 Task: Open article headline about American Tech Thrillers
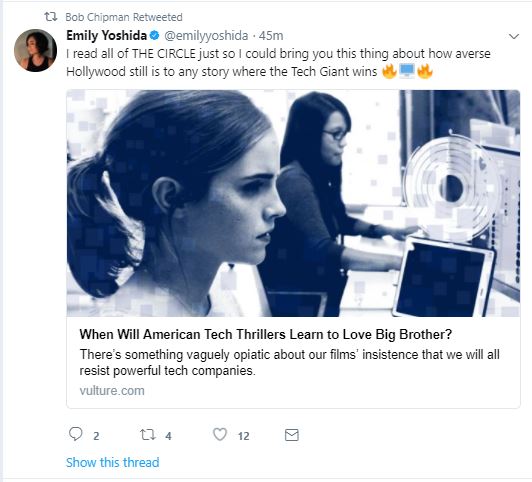[266, 334]
